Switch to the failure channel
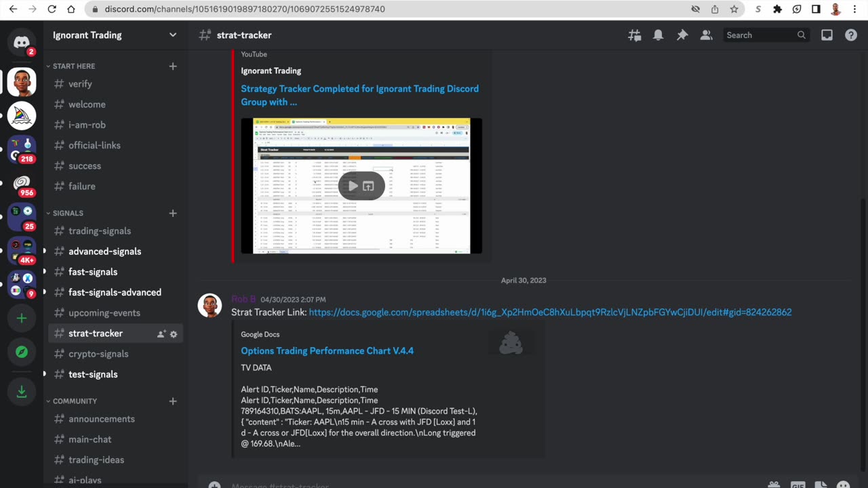This screenshot has width=868, height=488. [x=115, y=186]
